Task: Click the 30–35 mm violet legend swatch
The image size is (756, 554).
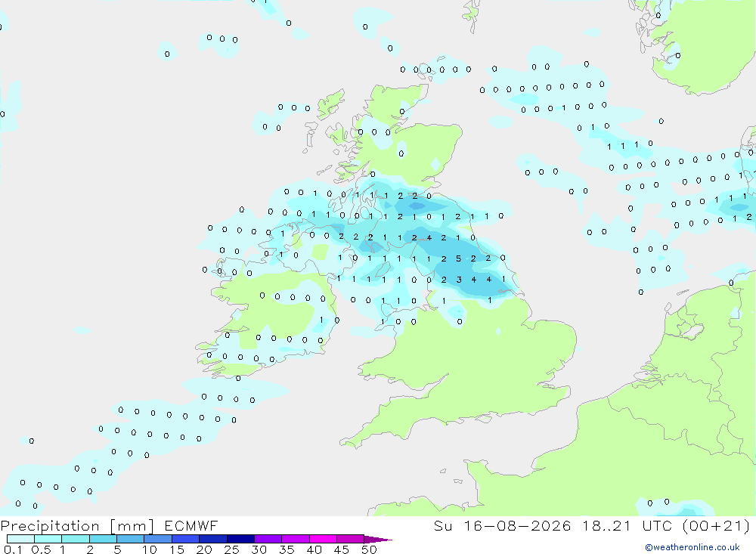Action: [x=268, y=539]
